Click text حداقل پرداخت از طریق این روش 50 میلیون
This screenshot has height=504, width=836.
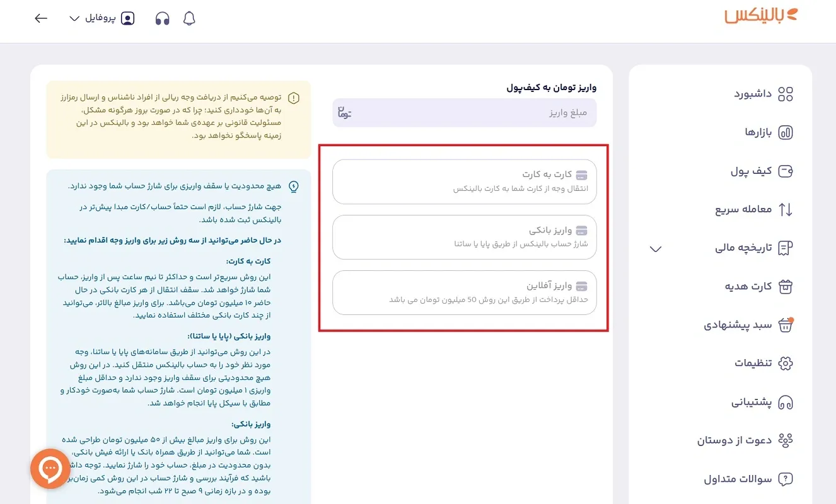(489, 299)
